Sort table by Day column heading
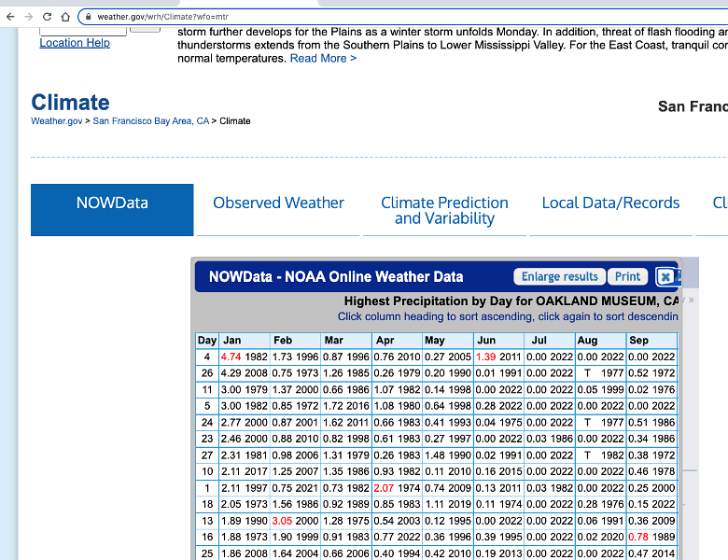The width and height of the screenshot is (728, 560). click(x=207, y=341)
